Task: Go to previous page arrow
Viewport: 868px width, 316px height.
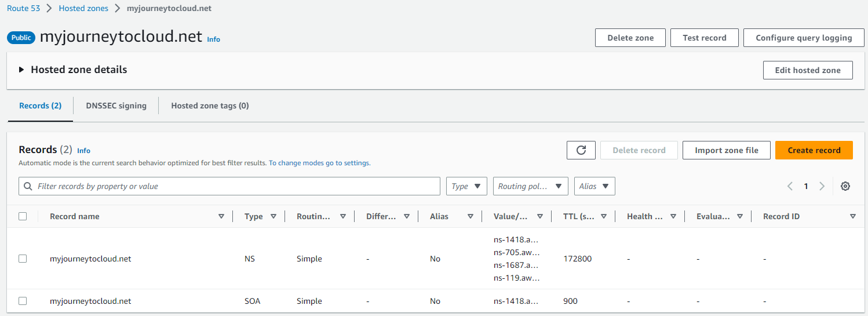Action: [790, 186]
